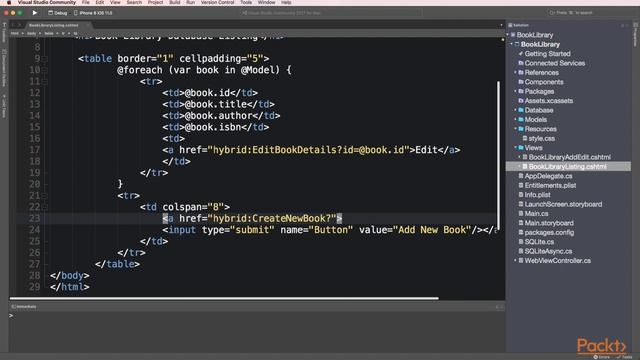Click the Database folder icon
Image resolution: width=640 pixels, height=360 pixels.
point(521,110)
